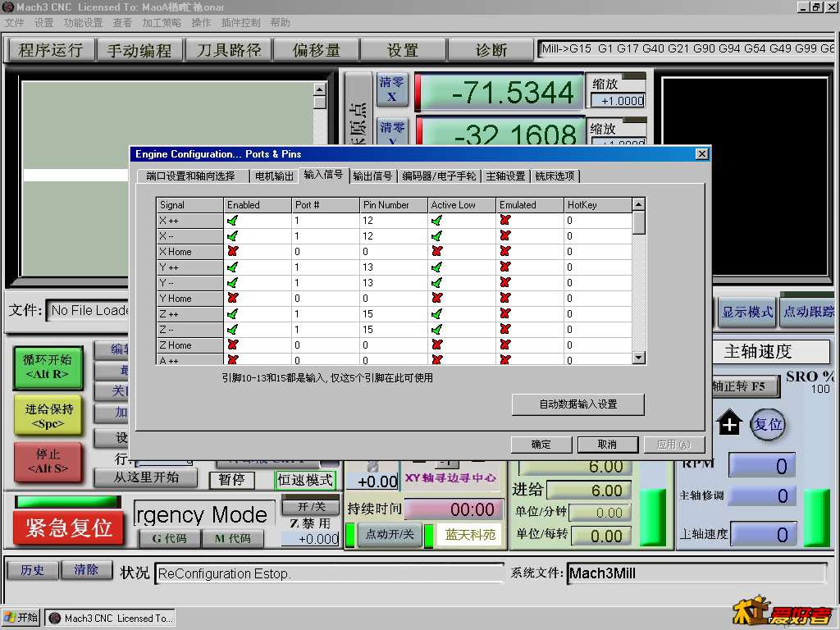The image size is (840, 630).
Task: Click Port # column header
Action: (325, 204)
